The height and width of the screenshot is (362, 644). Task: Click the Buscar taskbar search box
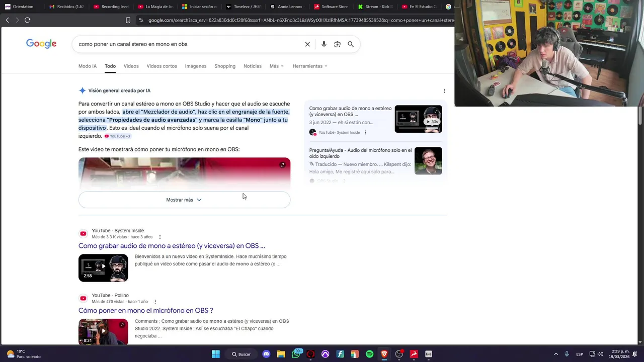click(241, 354)
